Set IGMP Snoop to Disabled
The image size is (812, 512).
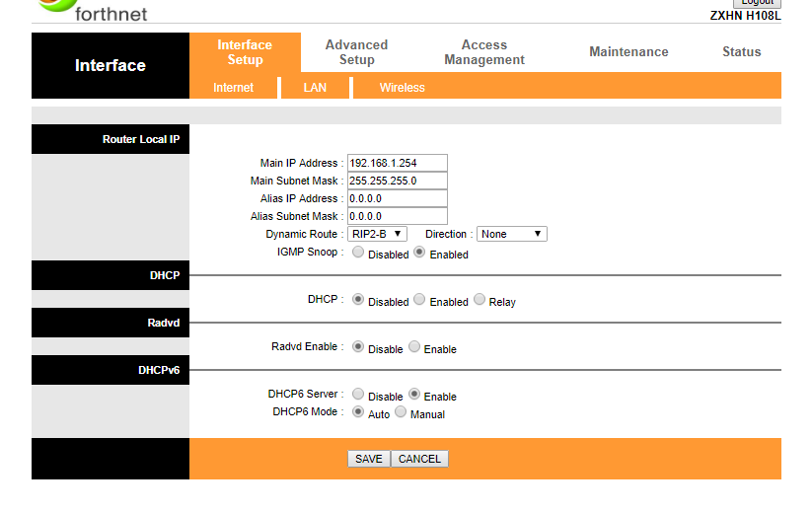click(x=358, y=253)
